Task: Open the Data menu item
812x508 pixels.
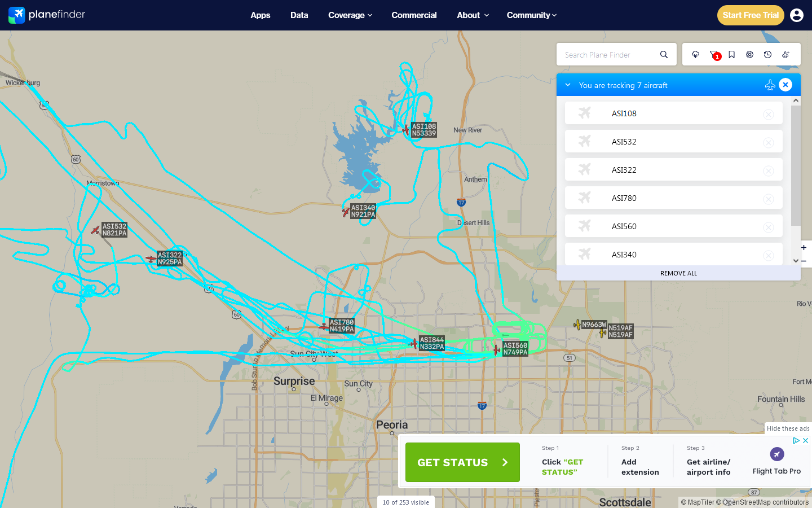Action: [x=299, y=15]
